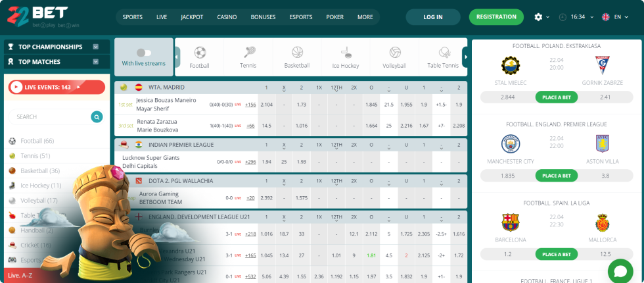Click the UK flag language icon

(x=605, y=17)
